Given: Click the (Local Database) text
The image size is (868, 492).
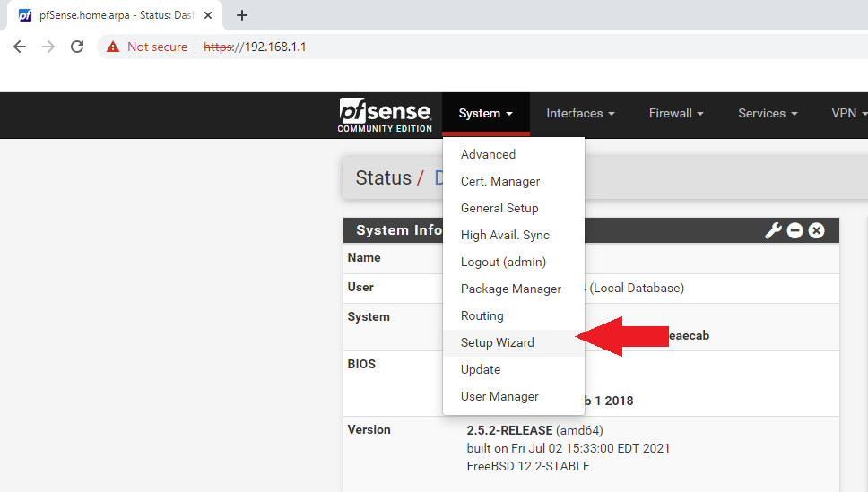Looking at the screenshot, I should point(637,288).
